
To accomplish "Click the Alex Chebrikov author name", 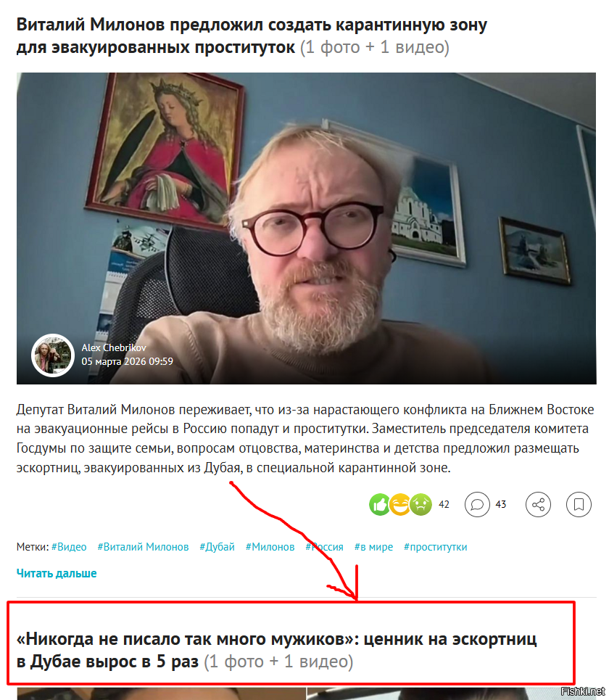I will coord(114,347).
